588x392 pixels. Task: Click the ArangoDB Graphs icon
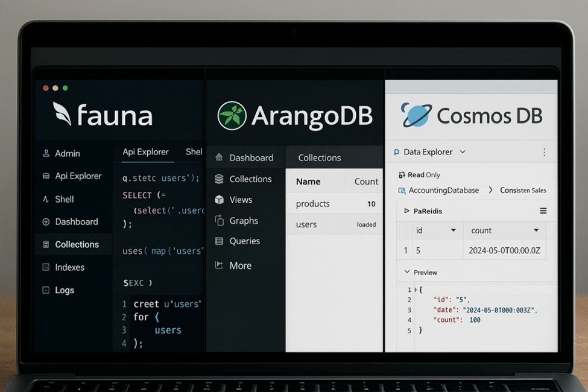click(x=220, y=221)
